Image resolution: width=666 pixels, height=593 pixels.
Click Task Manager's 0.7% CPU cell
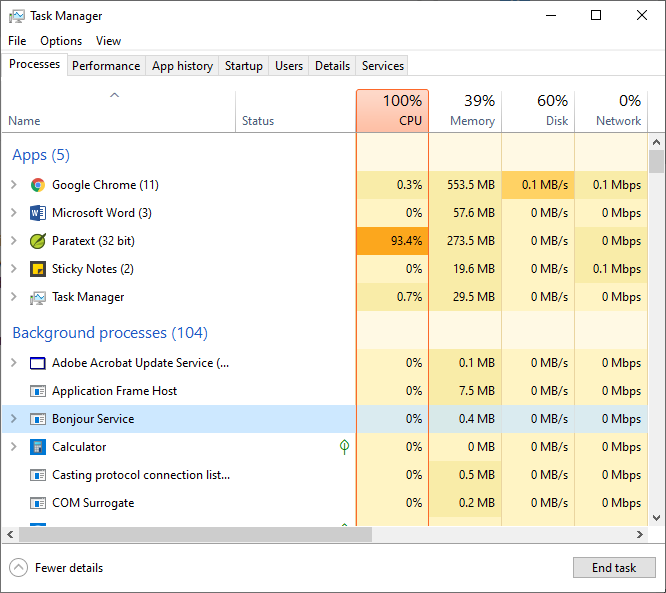[392, 297]
